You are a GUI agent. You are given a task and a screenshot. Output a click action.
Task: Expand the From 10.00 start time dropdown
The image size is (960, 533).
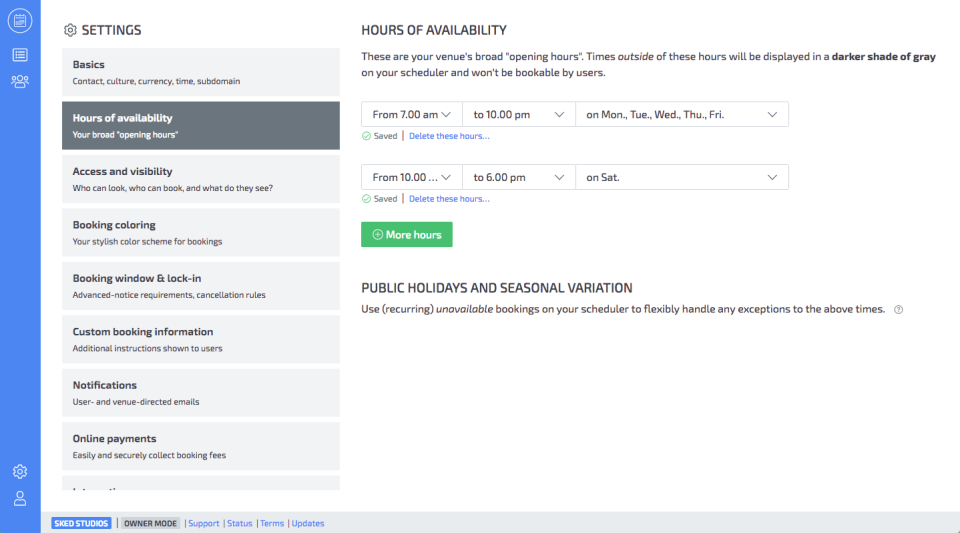pos(411,177)
